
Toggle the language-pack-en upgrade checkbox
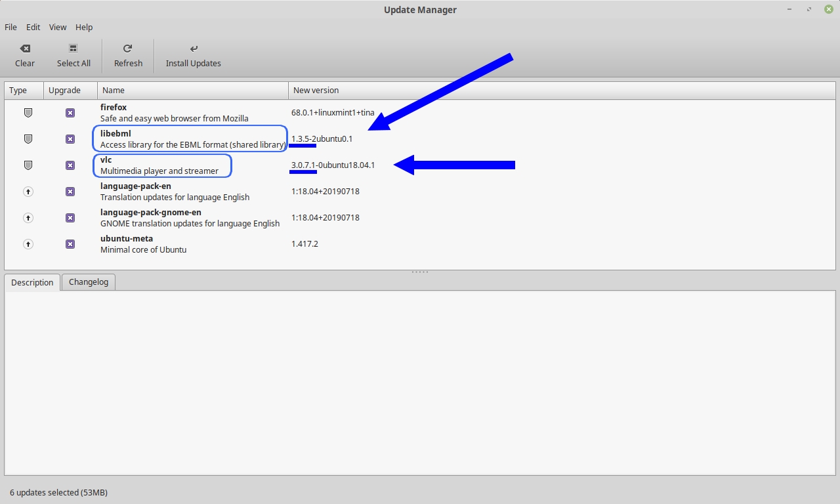[x=70, y=192]
